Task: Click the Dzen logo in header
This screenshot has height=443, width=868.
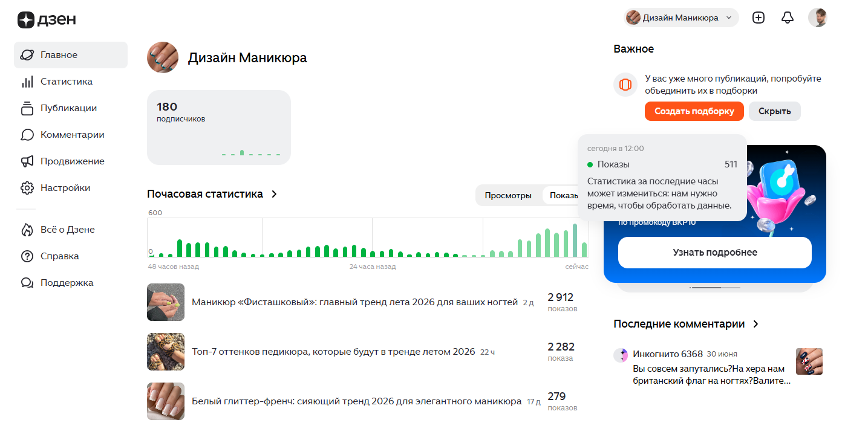Action: click(x=47, y=20)
